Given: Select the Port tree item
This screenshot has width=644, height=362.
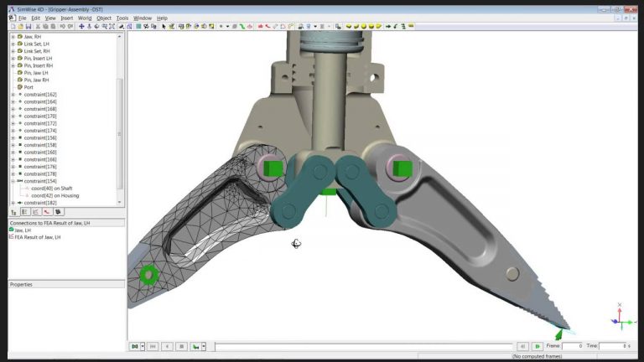Looking at the screenshot, I should pos(29,87).
